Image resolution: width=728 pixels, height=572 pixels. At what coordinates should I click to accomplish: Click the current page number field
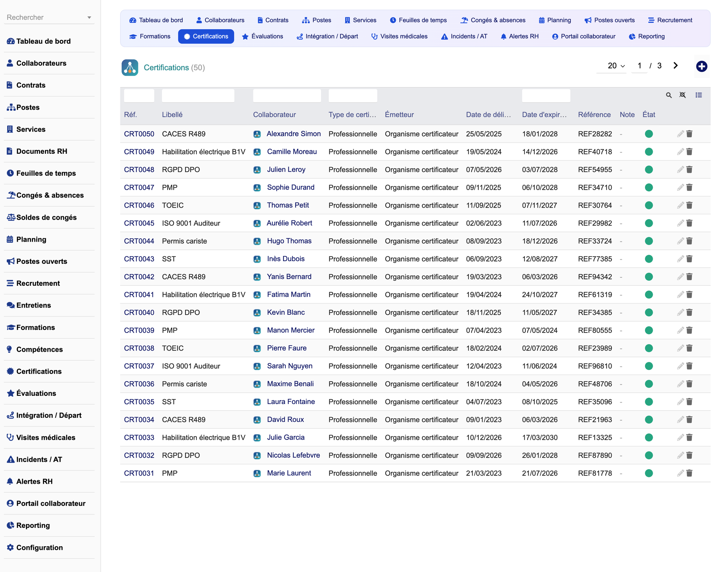point(639,66)
